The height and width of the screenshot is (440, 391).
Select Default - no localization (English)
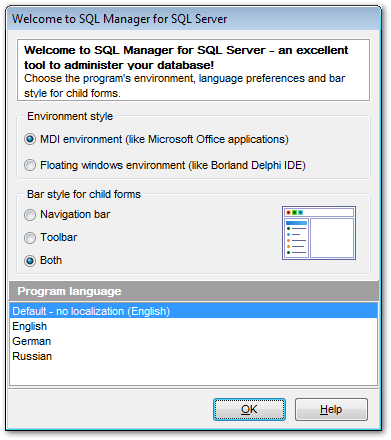[193, 311]
